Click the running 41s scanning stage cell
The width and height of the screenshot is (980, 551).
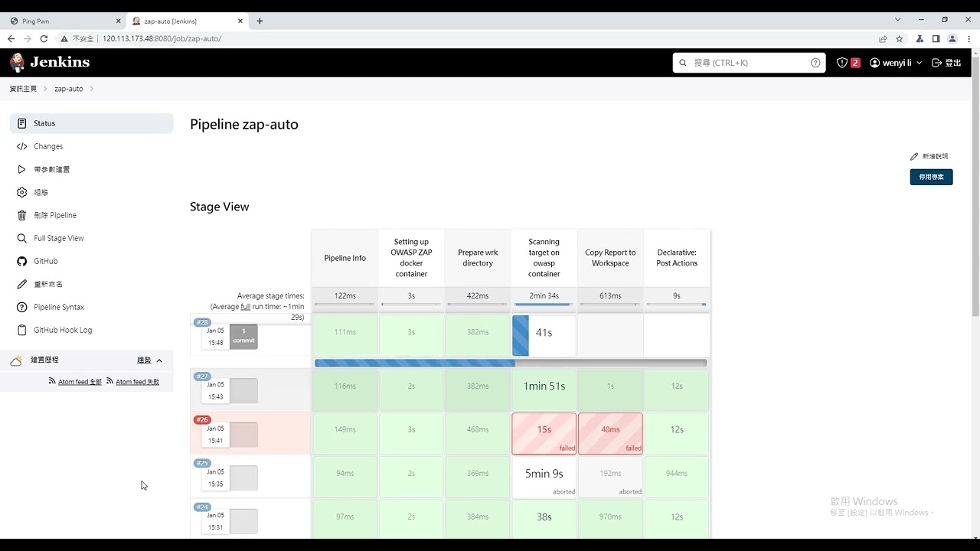point(544,335)
